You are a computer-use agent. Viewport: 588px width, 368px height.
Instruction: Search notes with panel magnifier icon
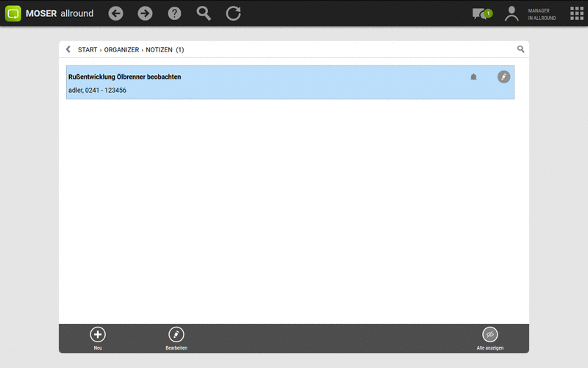520,49
